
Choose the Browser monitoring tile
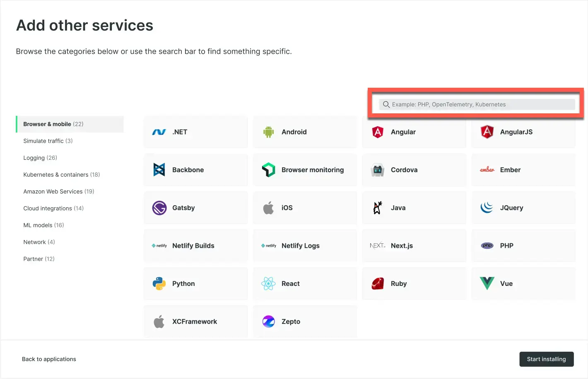coord(305,170)
